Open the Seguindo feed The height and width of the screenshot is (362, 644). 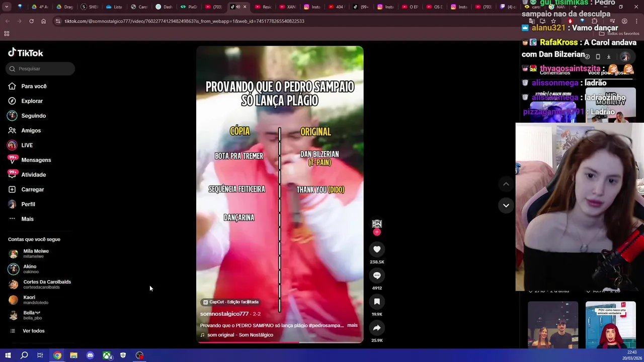27,116
